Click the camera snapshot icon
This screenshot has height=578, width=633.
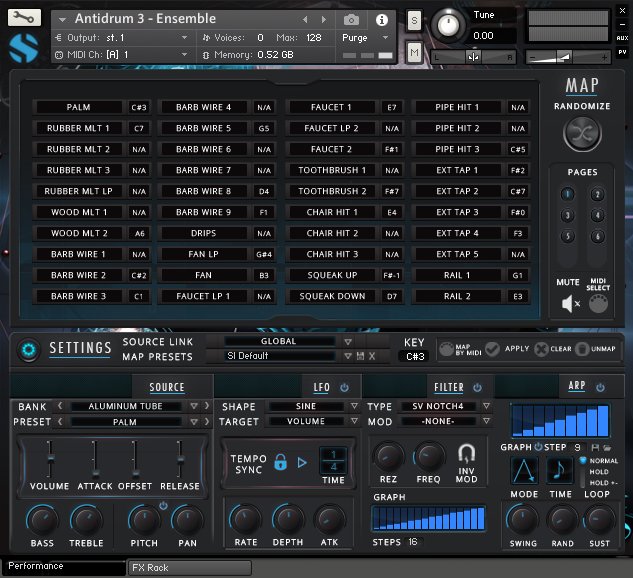(x=351, y=19)
